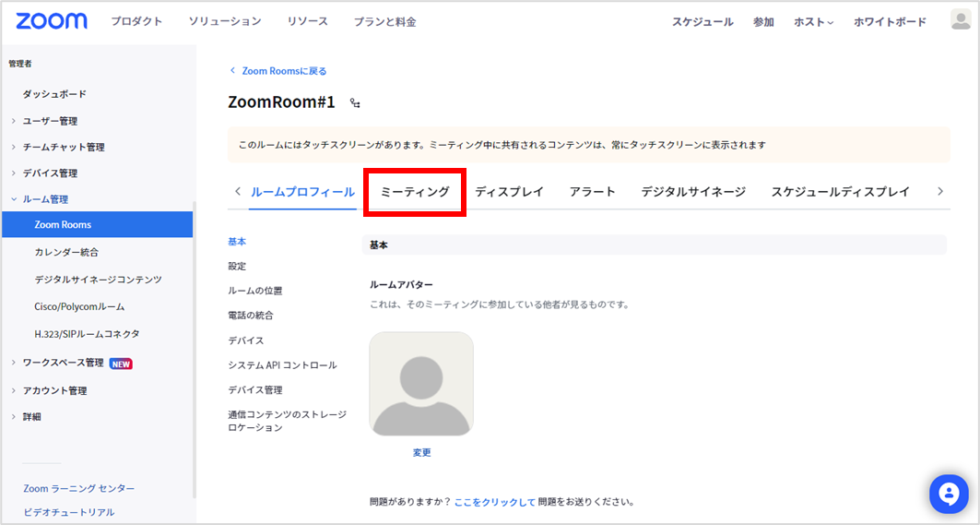980x525 pixels.
Task: Go to プランと料金
Action: tap(385, 22)
